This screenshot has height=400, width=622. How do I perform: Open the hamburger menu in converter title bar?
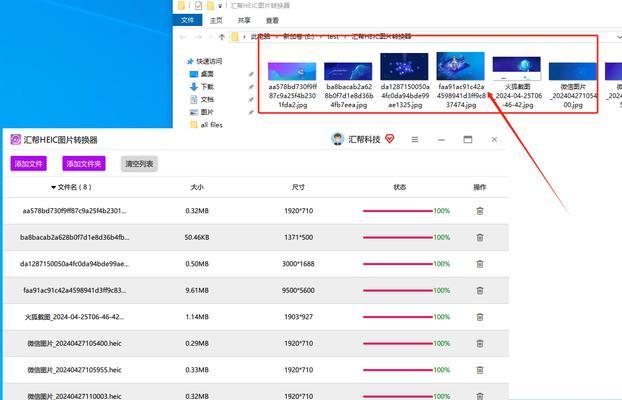[x=415, y=140]
